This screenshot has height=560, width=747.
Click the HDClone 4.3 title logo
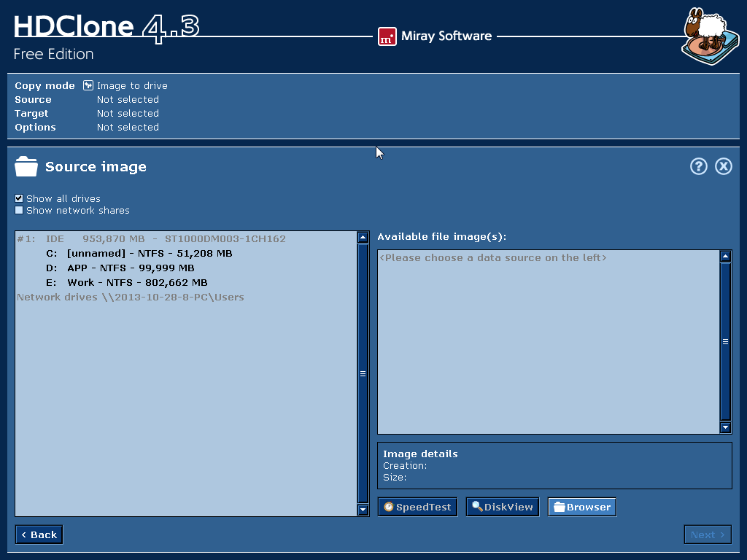click(x=107, y=28)
